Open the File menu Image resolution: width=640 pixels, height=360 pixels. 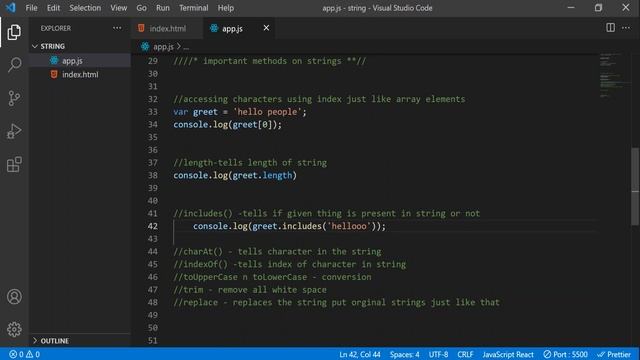click(x=31, y=8)
